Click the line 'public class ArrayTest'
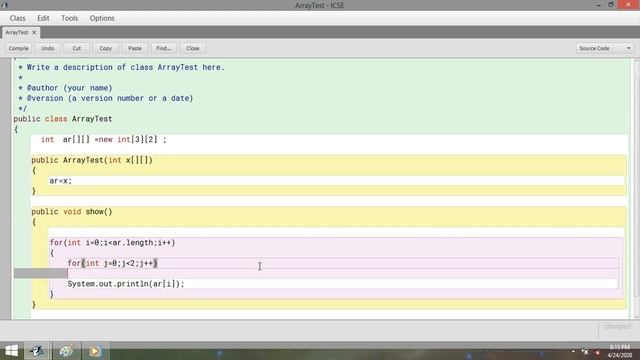The image size is (640, 360). [63, 119]
